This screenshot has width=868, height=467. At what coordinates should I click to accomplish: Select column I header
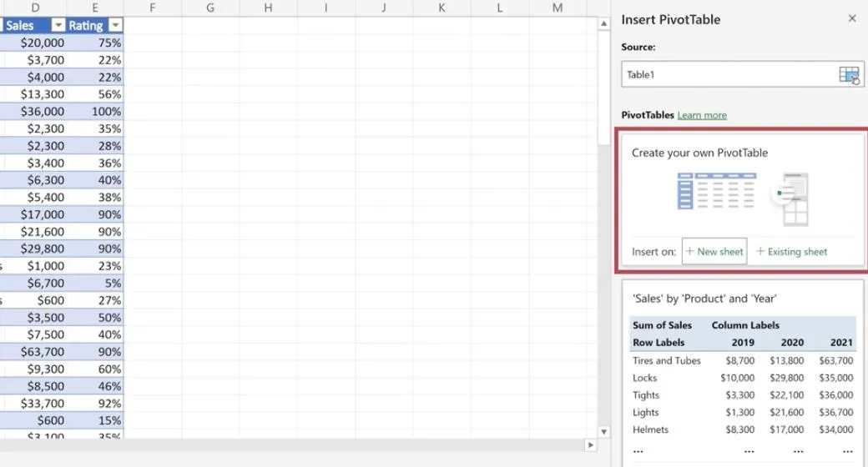click(x=325, y=8)
